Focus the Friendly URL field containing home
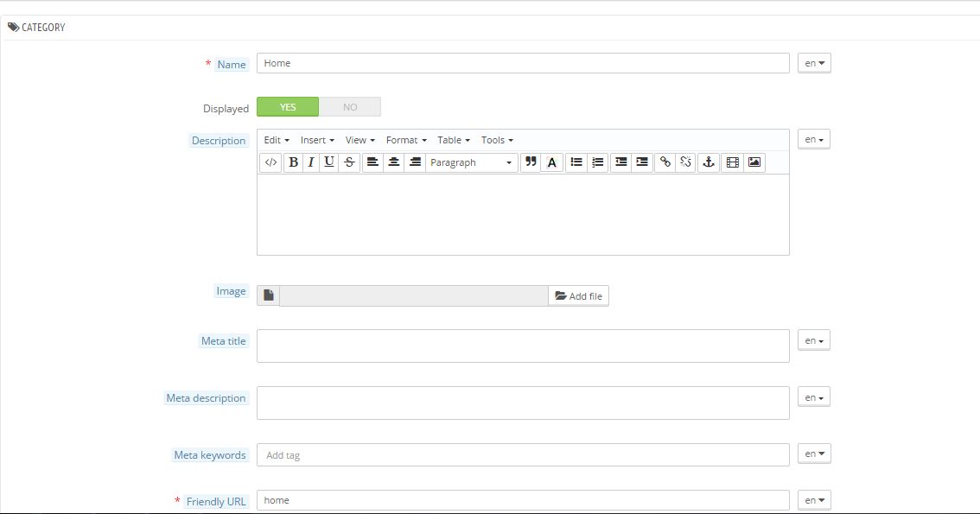The width and height of the screenshot is (980, 514). pos(523,500)
